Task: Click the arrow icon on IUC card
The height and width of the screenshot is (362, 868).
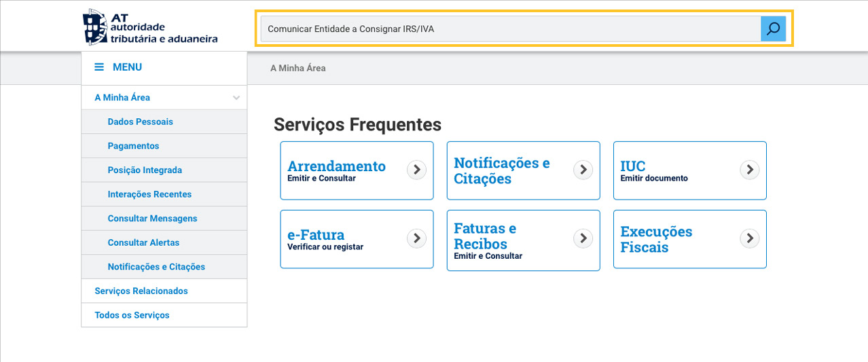Action: tap(749, 170)
